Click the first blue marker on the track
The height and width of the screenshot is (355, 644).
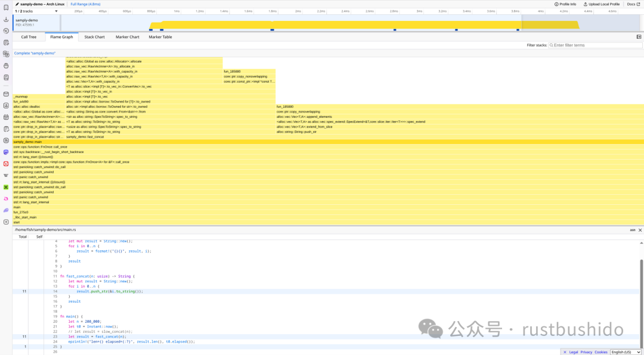[151, 30]
